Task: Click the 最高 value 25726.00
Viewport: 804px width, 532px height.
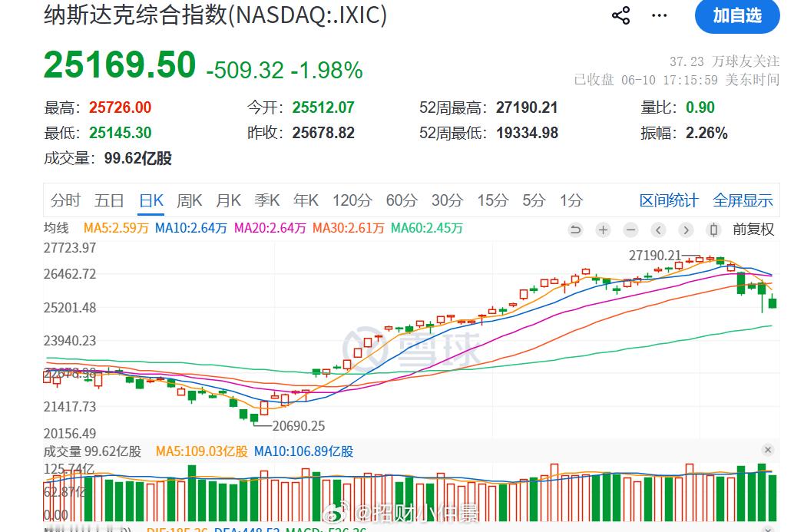Action: coord(120,107)
